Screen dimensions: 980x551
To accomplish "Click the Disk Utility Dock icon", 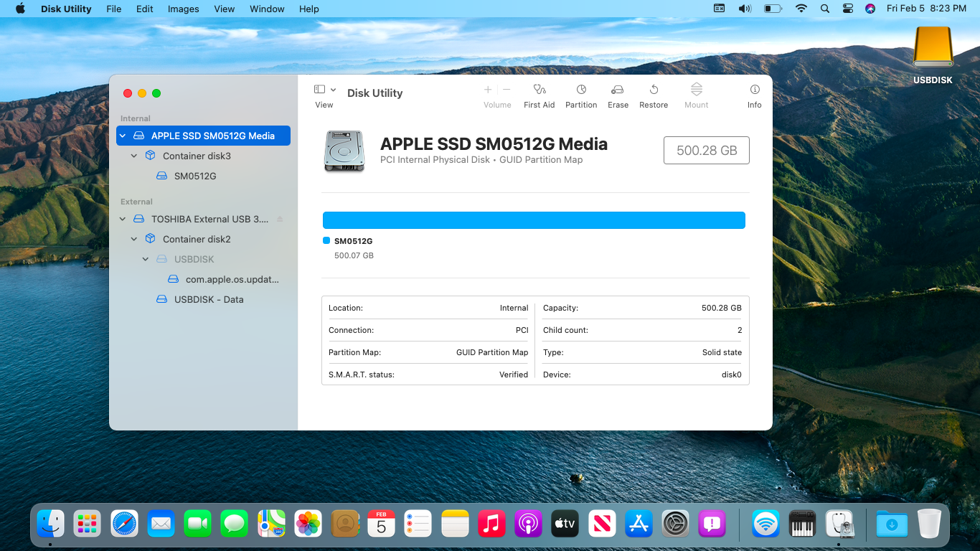I will click(839, 524).
